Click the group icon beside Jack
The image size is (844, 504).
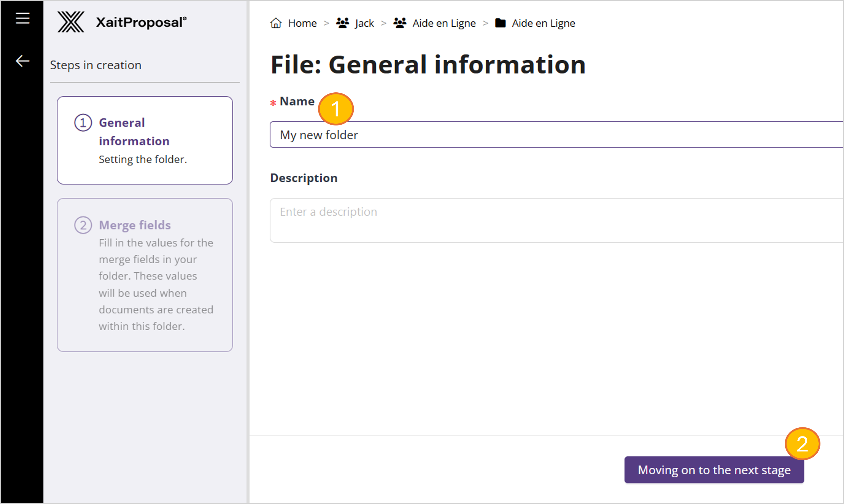pos(342,23)
